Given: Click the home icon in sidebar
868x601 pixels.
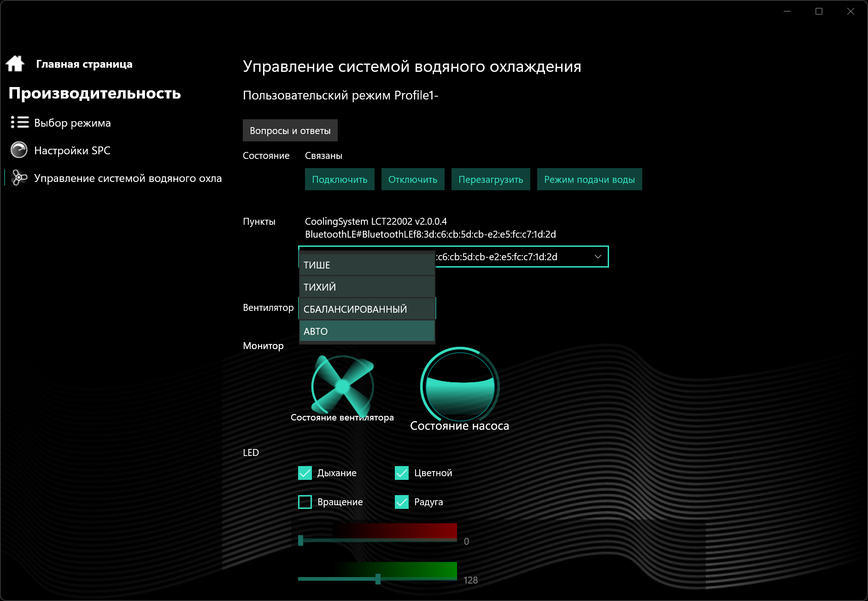Looking at the screenshot, I should tap(15, 64).
